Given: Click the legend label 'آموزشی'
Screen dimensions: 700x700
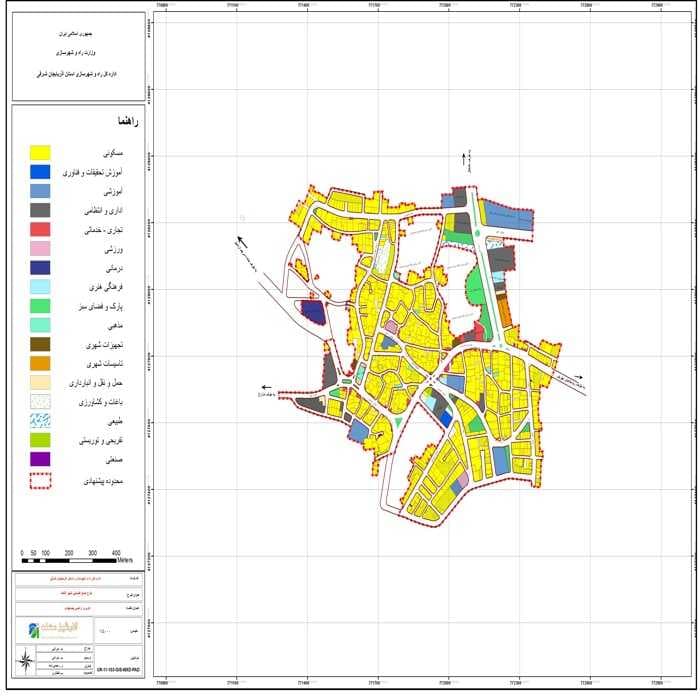Looking at the screenshot, I should [113, 192].
